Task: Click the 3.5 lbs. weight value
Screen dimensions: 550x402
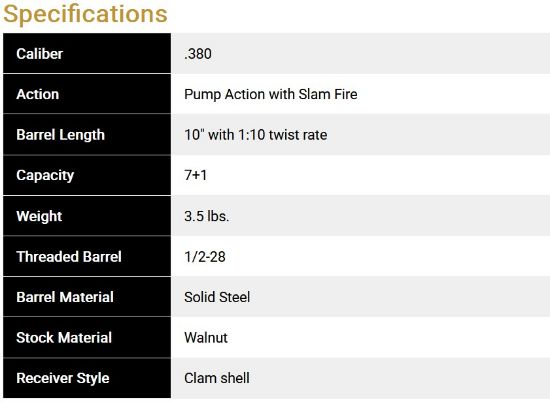Action: pyautogui.click(x=207, y=216)
